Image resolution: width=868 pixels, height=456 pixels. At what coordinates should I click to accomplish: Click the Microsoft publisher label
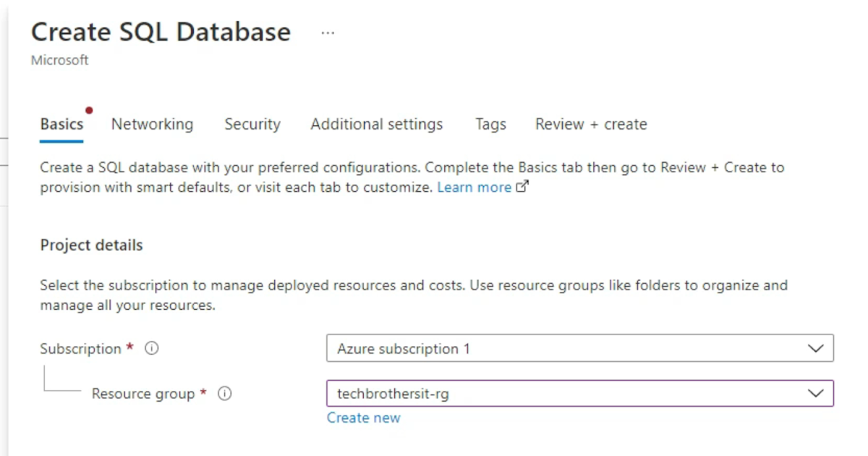(60, 60)
